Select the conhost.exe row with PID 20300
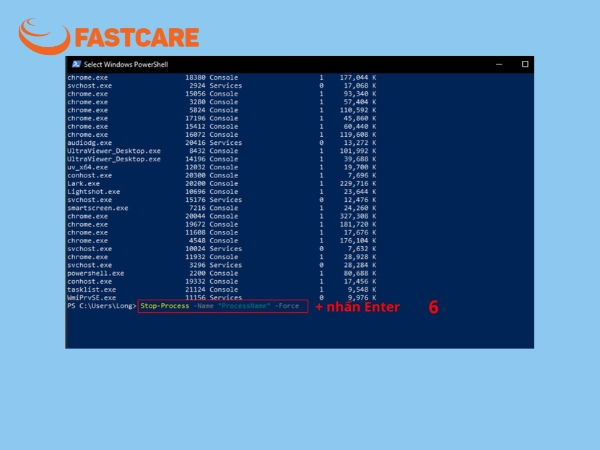This screenshot has height=450, width=600. tap(222, 176)
